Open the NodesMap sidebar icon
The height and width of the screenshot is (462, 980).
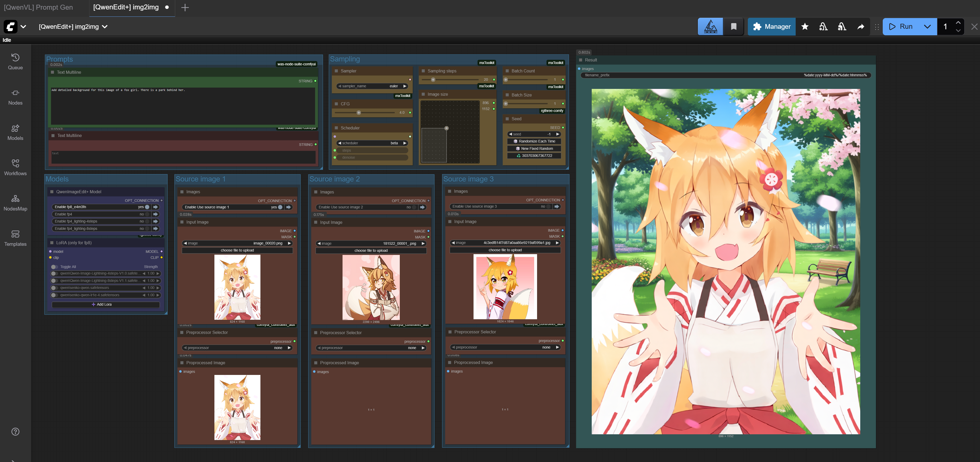pos(15,203)
